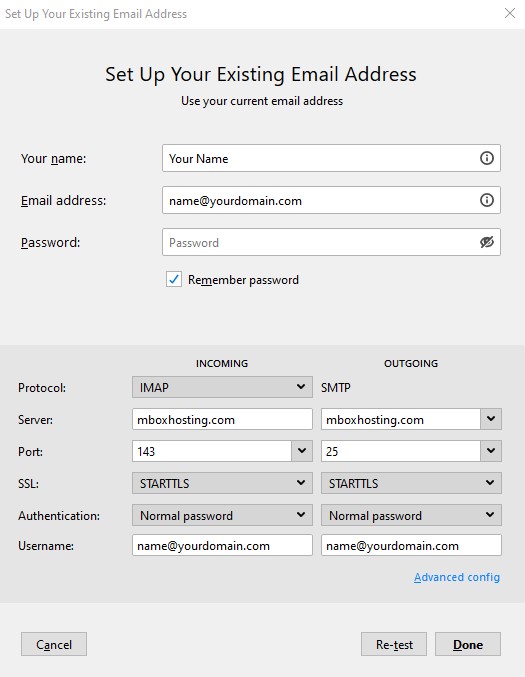The image size is (525, 677).
Task: Click the Password input field
Action: (x=319, y=242)
